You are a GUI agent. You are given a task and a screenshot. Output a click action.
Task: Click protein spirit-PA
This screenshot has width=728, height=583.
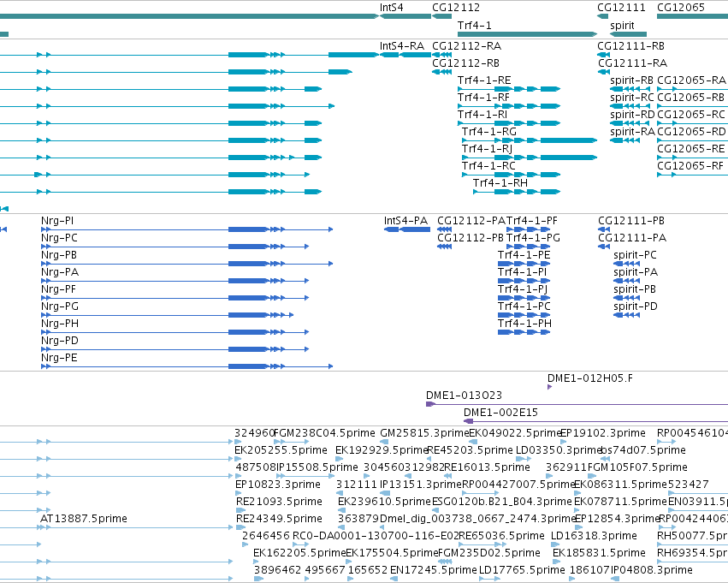636,272
